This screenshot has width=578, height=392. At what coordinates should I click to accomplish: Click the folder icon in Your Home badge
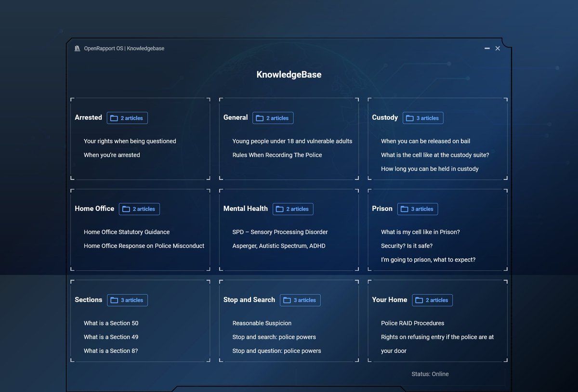pos(419,300)
